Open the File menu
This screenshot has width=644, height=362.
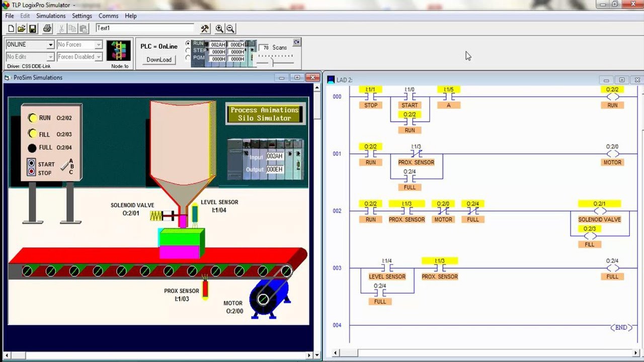[10, 16]
